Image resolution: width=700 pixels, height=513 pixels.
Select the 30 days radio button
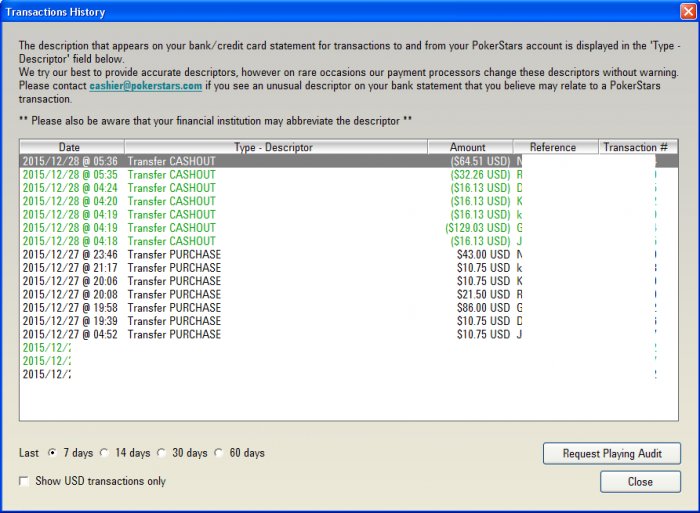[x=162, y=453]
